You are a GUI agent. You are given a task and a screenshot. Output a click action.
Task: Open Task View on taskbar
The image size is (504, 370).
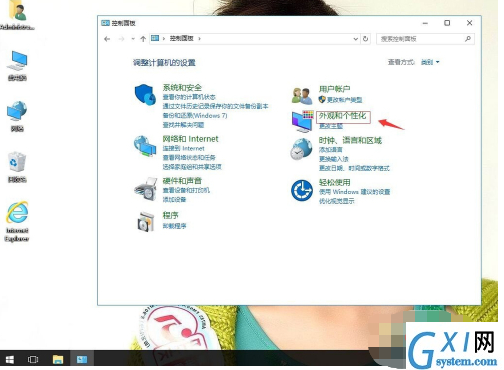coord(33,360)
